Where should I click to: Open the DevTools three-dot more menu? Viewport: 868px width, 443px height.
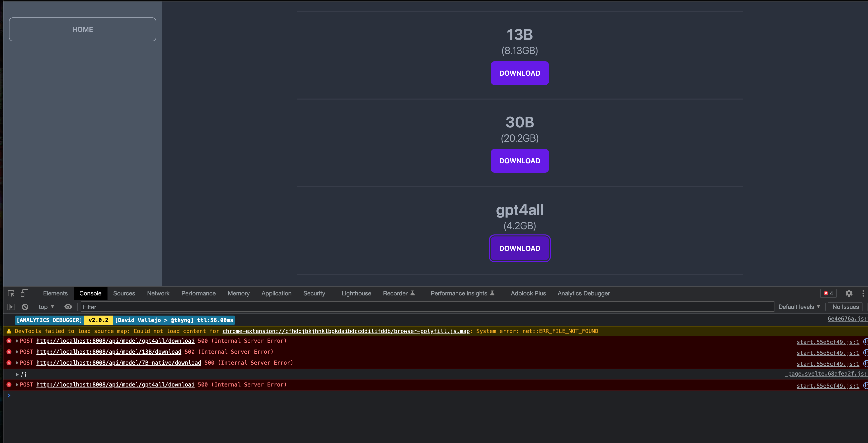863,293
